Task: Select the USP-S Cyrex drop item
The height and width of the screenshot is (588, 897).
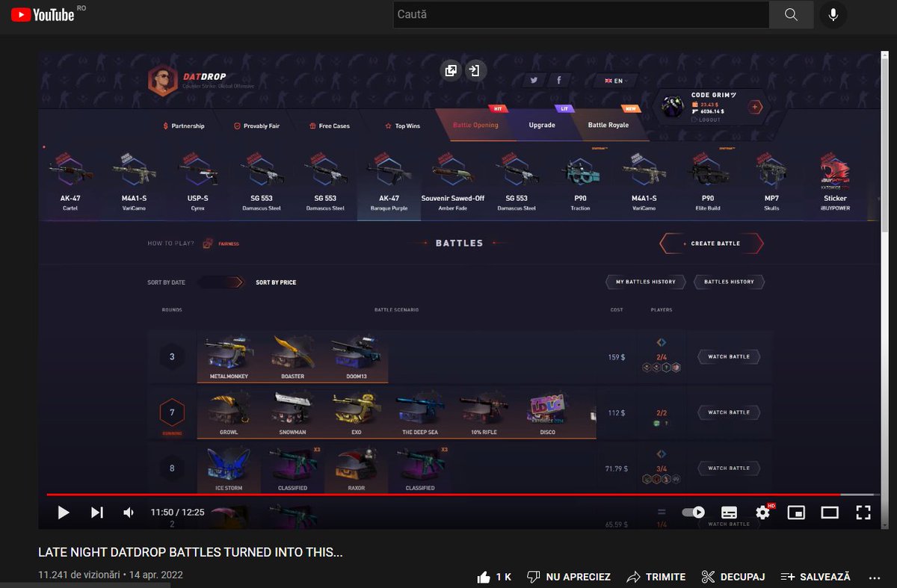Action: point(198,184)
